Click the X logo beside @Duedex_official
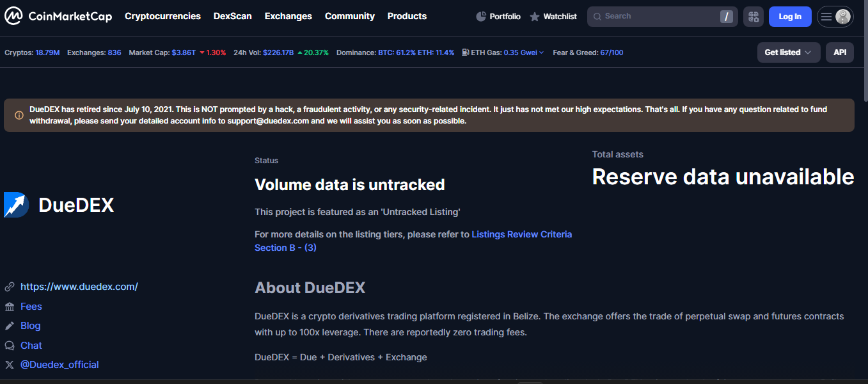Screen dimensions: 868x384 pos(10,365)
